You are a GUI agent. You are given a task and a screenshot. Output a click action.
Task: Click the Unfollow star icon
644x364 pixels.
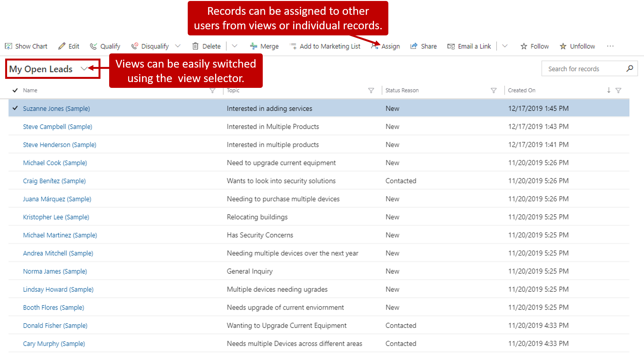tap(563, 46)
